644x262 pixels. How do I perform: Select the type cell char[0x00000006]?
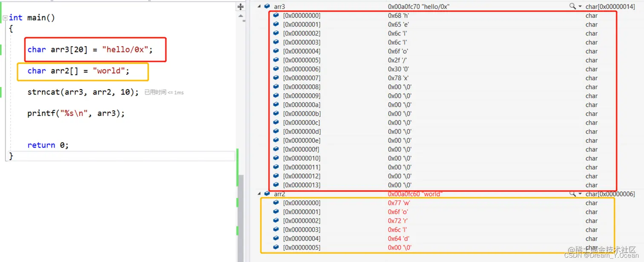tap(610, 194)
